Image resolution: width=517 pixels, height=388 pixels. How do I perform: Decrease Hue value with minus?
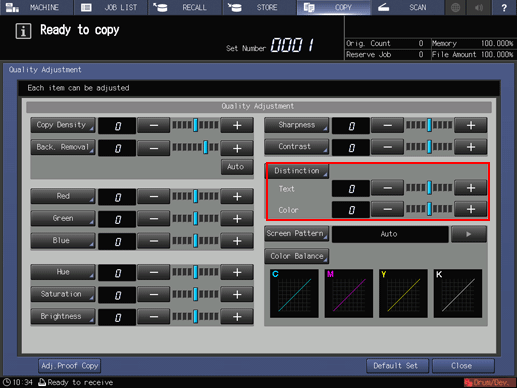(154, 272)
